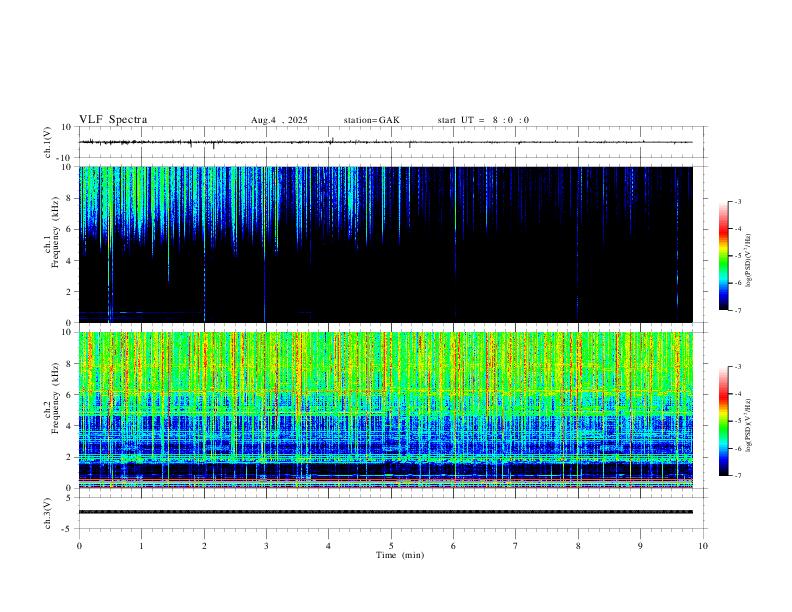Screen dimensions: 792x612
Task: Click the "2" tick on ch.2 Frequency axis
Action: coord(70,457)
